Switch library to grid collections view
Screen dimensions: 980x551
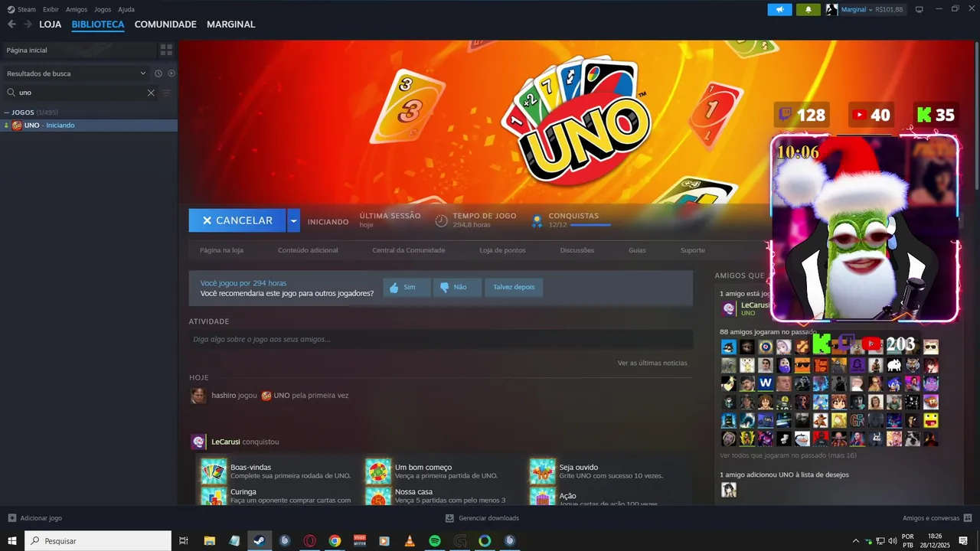pos(166,50)
